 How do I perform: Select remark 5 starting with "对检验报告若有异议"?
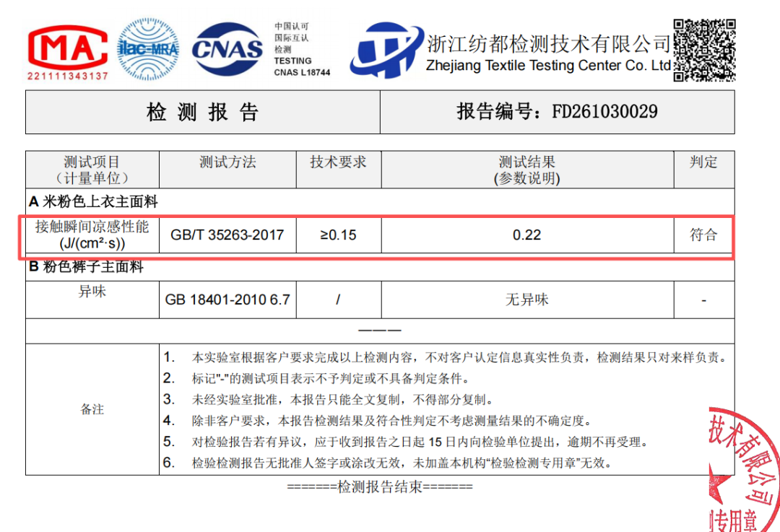[x=406, y=442]
